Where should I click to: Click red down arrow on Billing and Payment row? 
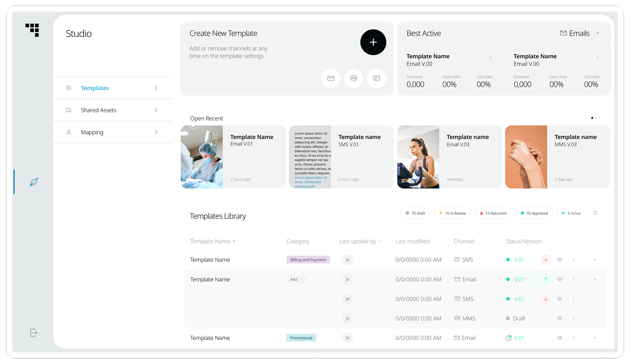[546, 260]
